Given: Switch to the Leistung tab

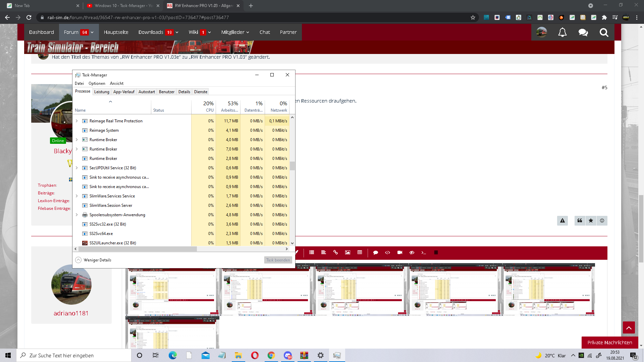Looking at the screenshot, I should 102,92.
